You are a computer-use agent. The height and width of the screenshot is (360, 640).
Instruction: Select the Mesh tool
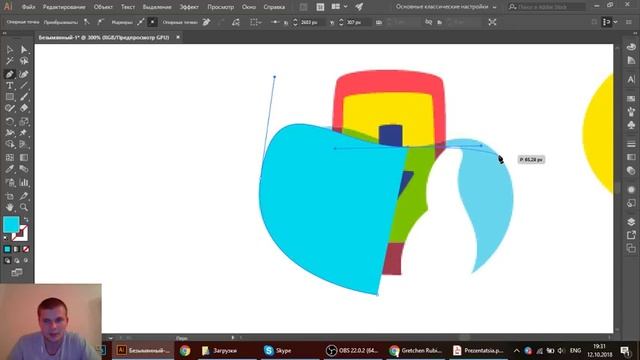coord(10,158)
